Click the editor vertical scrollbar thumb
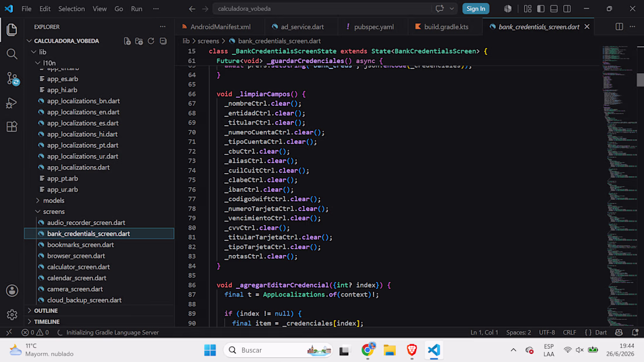 (x=640, y=80)
